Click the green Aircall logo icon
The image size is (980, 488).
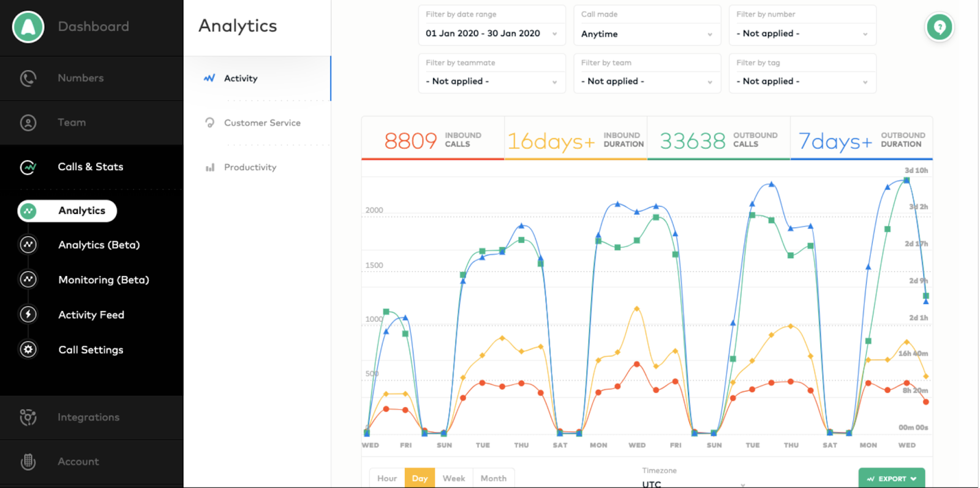pyautogui.click(x=28, y=27)
